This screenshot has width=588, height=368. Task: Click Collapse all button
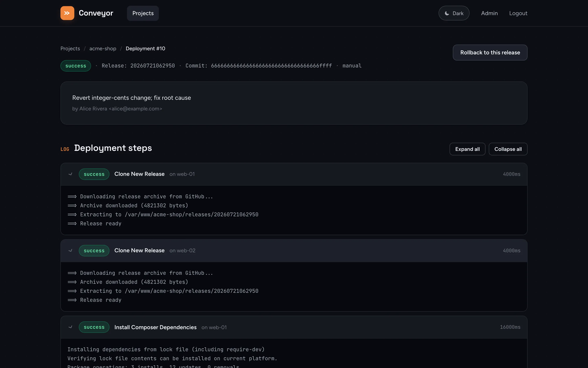click(508, 149)
